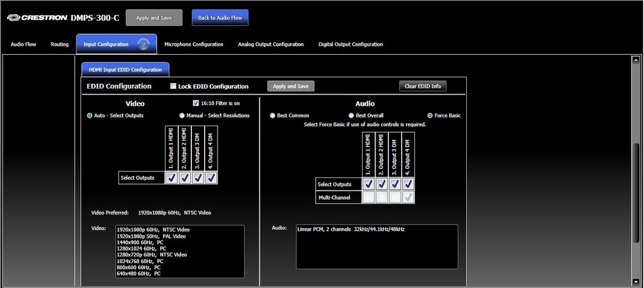
Task: Select Best Overall audio option
Action: 351,115
